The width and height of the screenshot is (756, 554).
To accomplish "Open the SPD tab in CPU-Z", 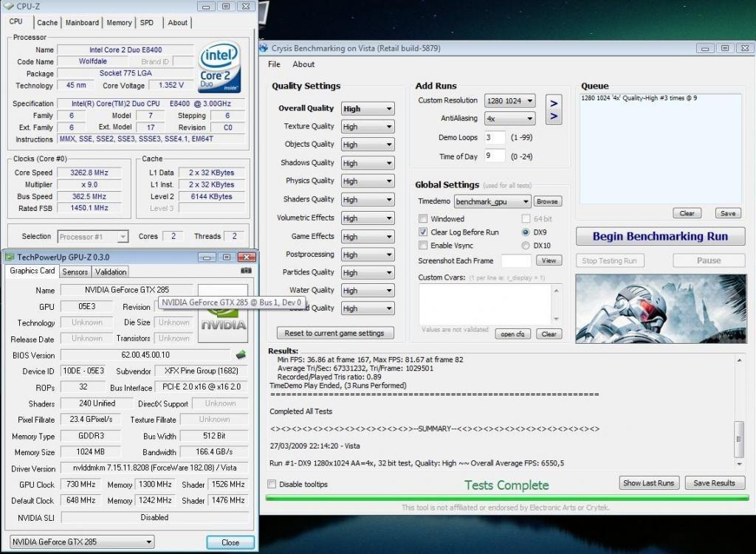I will pos(147,23).
